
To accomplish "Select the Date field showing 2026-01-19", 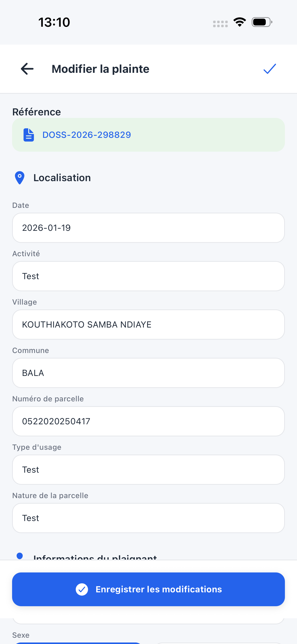I will point(148,228).
